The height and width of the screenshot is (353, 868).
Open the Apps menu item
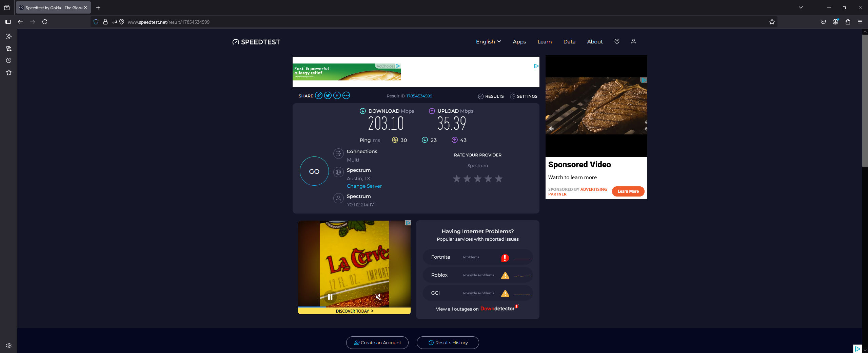click(519, 41)
